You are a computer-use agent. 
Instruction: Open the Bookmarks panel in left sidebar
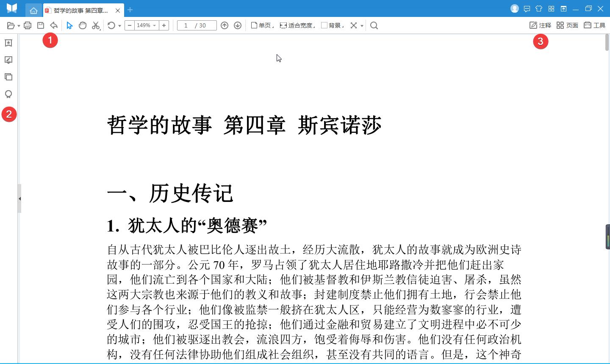pyautogui.click(x=8, y=43)
